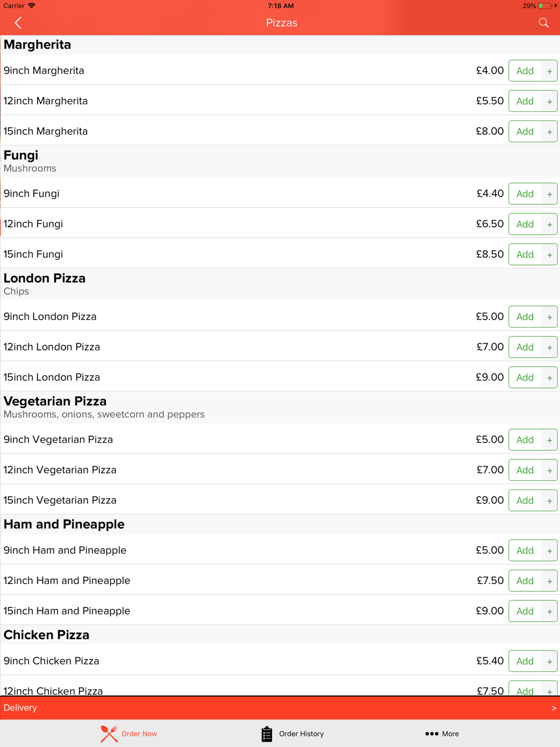Add 15inch London Pizza to order
560x747 pixels.
525,377
